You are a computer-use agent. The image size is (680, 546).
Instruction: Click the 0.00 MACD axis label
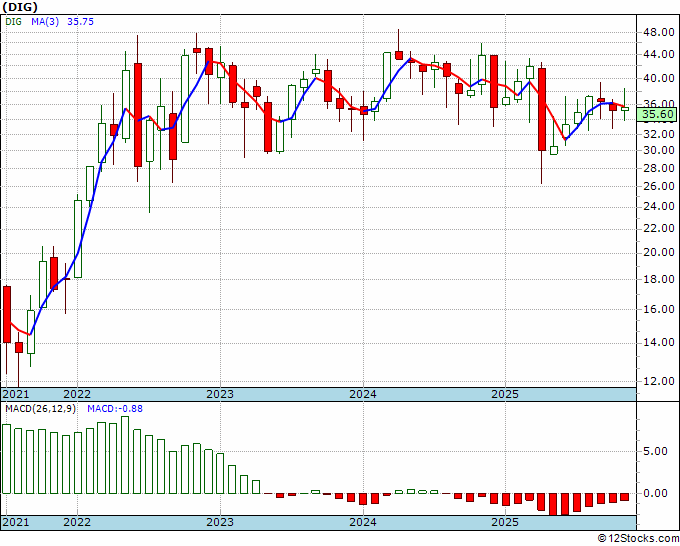point(656,494)
